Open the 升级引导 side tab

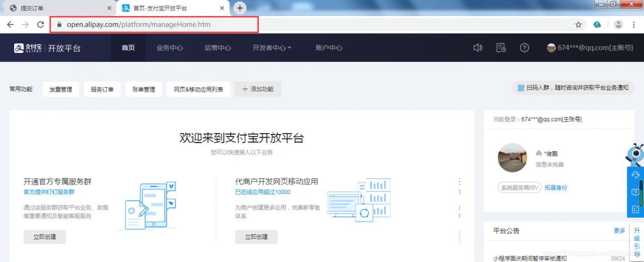click(637, 242)
